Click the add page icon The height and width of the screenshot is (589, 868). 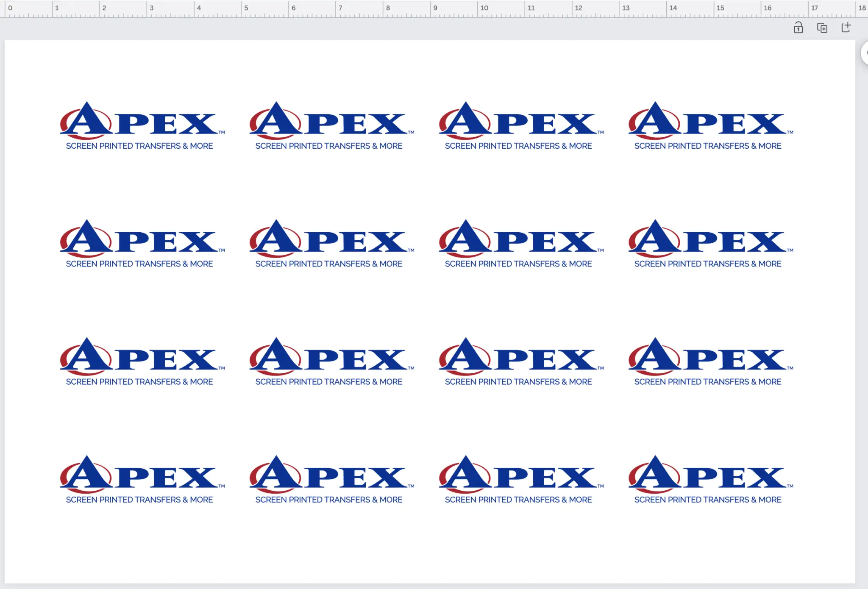pyautogui.click(x=846, y=28)
